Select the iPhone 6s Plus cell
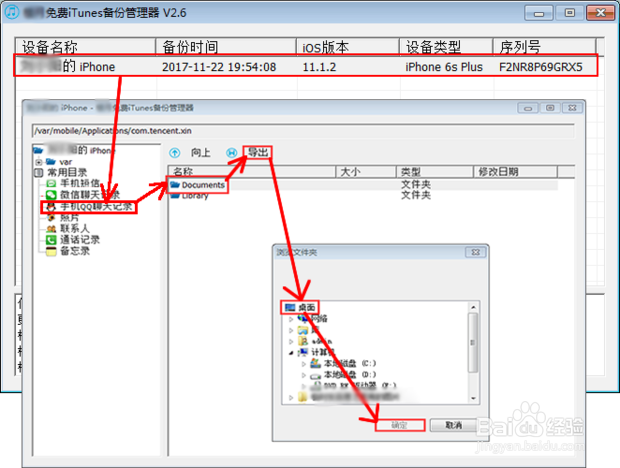 (444, 67)
